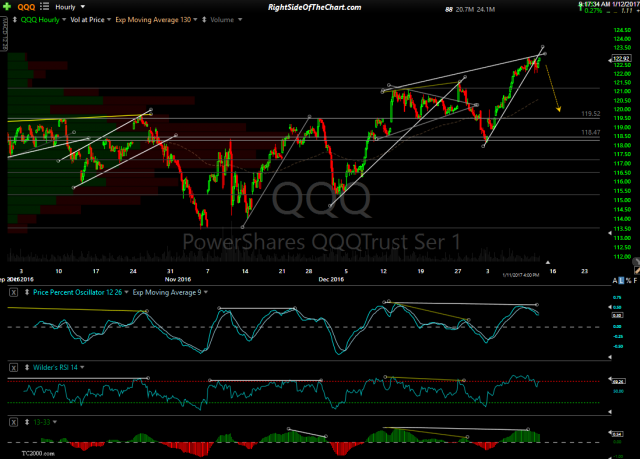Click the drawing tools pencil icon
The height and width of the screenshot is (459, 640).
pyautogui.click(x=637, y=270)
